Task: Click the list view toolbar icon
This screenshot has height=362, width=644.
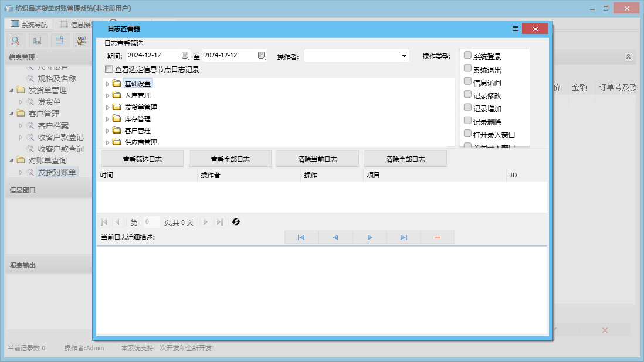Action: [38, 40]
